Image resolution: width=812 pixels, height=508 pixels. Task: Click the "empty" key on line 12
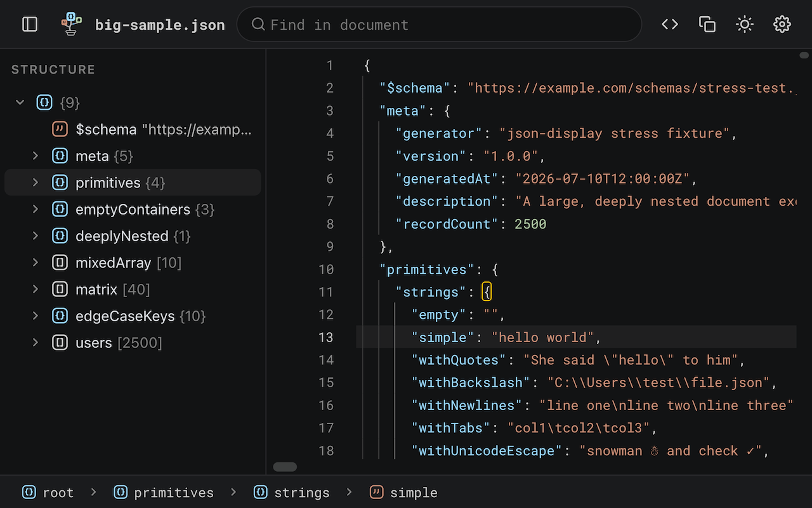[439, 315]
